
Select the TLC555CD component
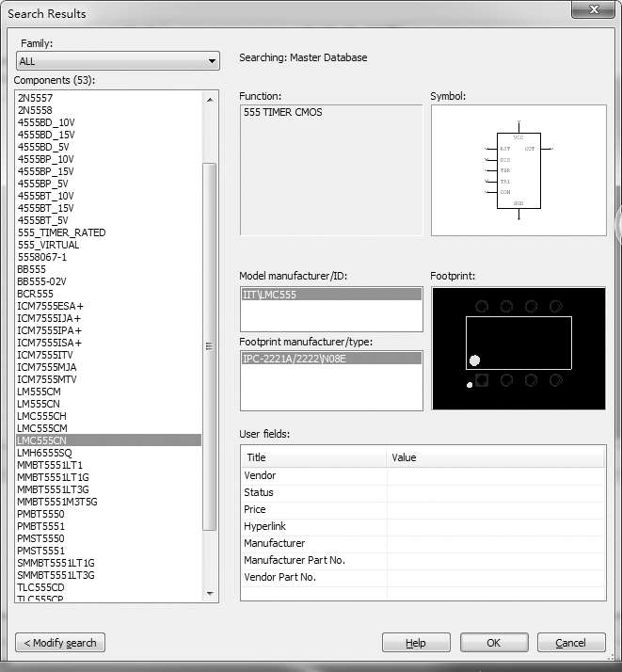click(x=40, y=587)
